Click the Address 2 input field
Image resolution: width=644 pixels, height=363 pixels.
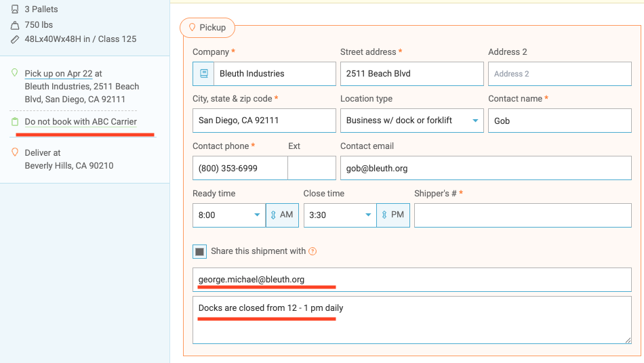[559, 74]
